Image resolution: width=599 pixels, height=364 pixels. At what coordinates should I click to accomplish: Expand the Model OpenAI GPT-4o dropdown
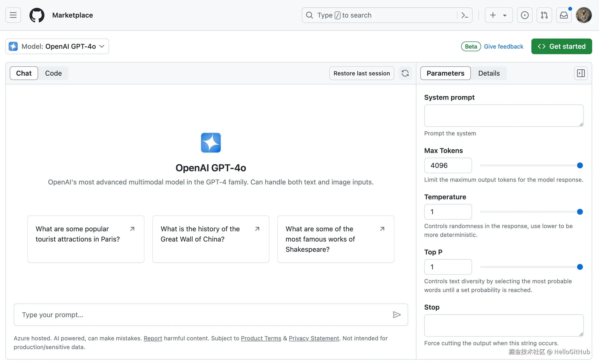pos(57,46)
